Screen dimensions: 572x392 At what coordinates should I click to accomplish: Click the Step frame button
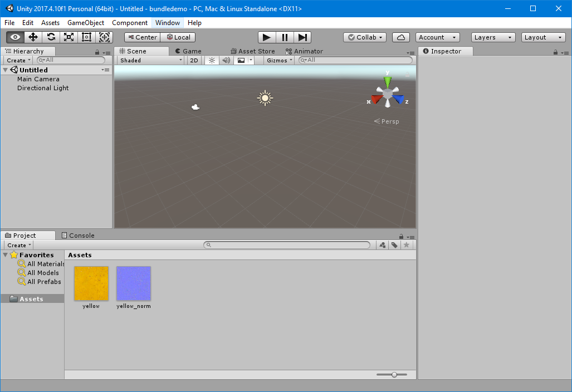pos(302,37)
